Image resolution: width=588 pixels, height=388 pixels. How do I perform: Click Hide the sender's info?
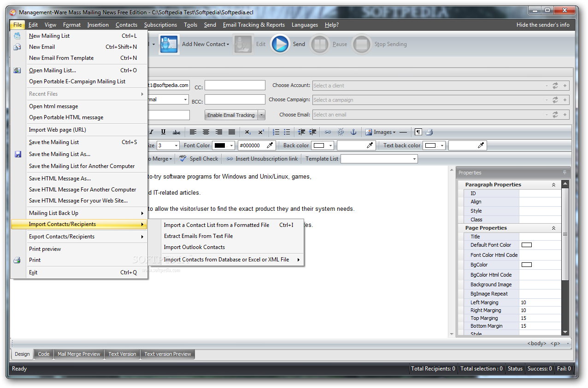click(x=543, y=25)
